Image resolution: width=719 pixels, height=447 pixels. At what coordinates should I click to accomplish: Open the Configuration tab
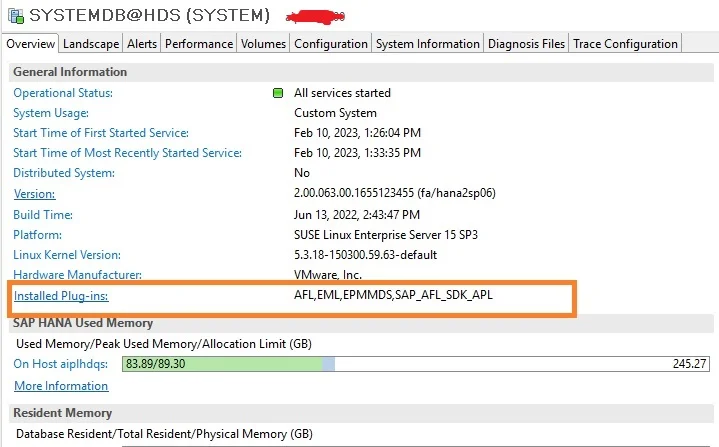point(331,44)
